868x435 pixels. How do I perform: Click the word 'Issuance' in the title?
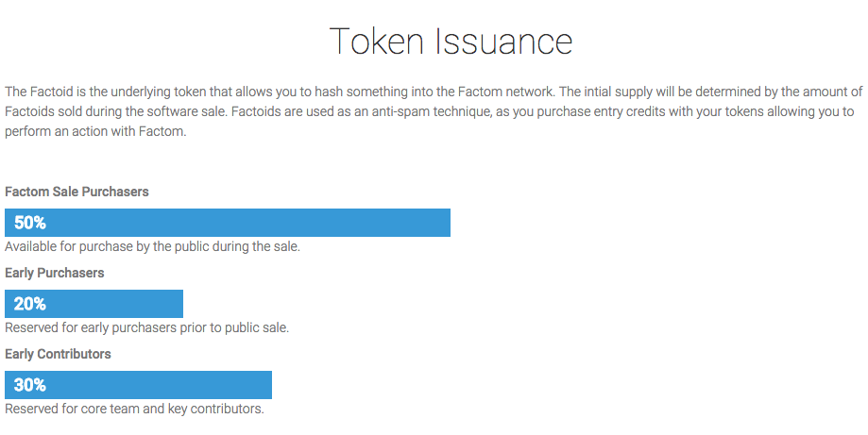tap(503, 42)
